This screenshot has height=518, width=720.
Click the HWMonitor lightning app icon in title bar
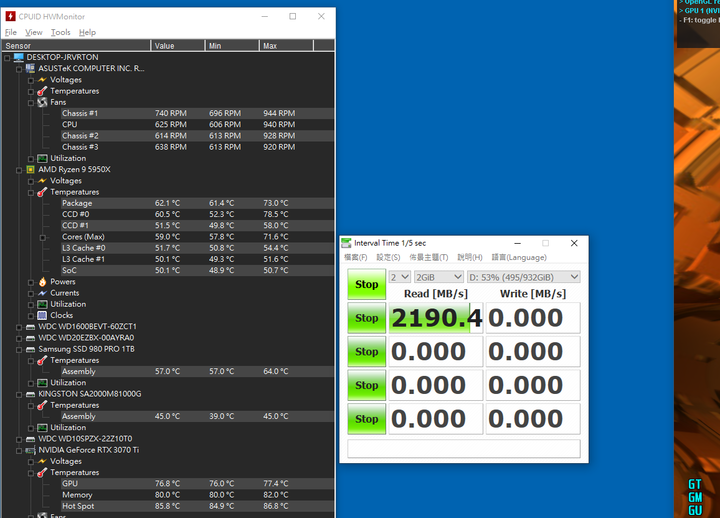tap(10, 17)
